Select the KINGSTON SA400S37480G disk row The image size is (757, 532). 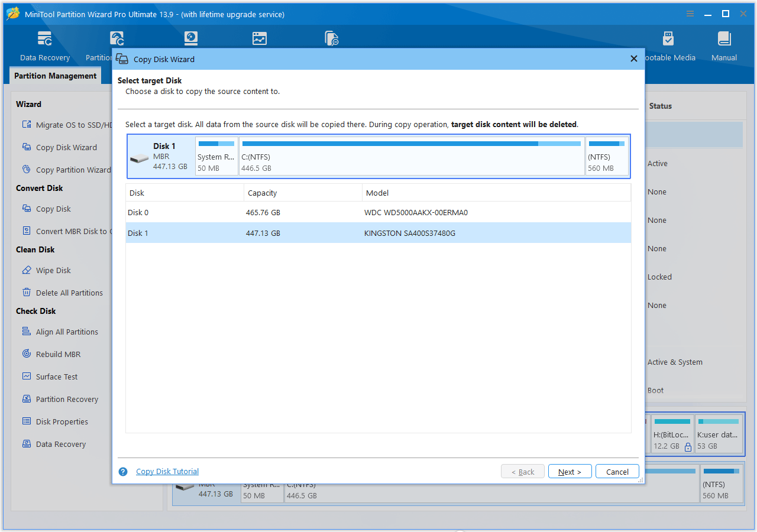click(x=378, y=233)
